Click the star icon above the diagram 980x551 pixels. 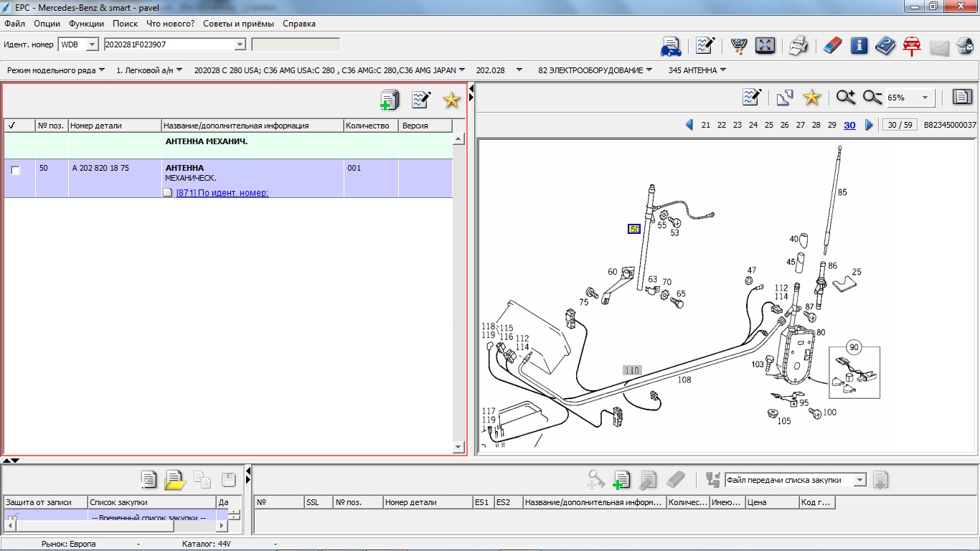811,97
